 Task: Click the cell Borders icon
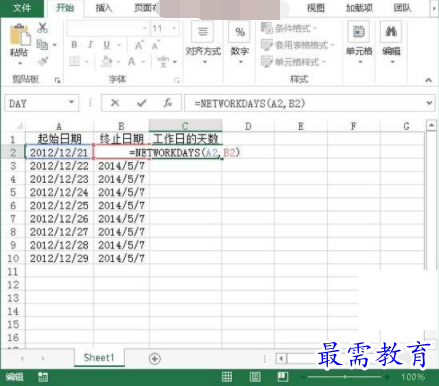point(74,61)
